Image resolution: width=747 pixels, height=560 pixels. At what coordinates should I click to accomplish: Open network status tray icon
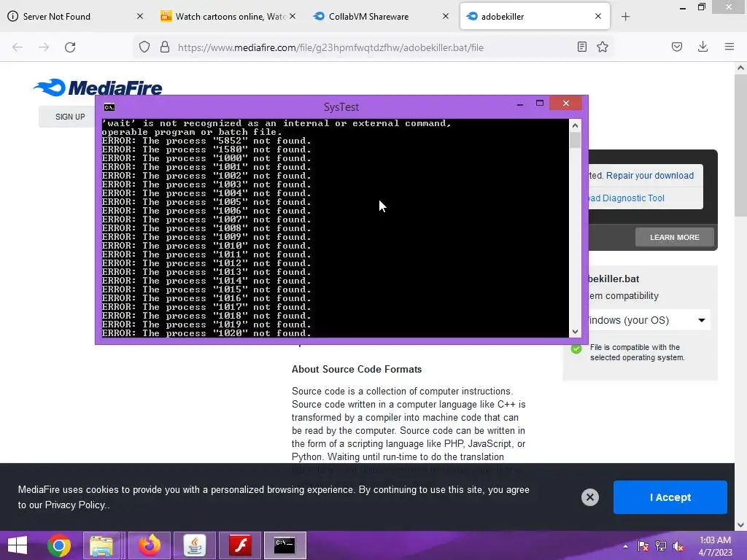pyautogui.click(x=661, y=546)
